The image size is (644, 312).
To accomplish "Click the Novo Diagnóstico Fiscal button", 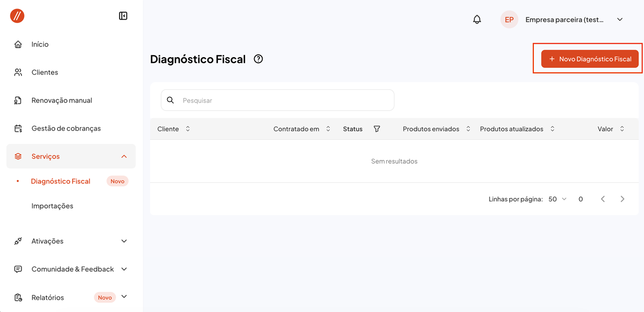I will click(x=590, y=59).
